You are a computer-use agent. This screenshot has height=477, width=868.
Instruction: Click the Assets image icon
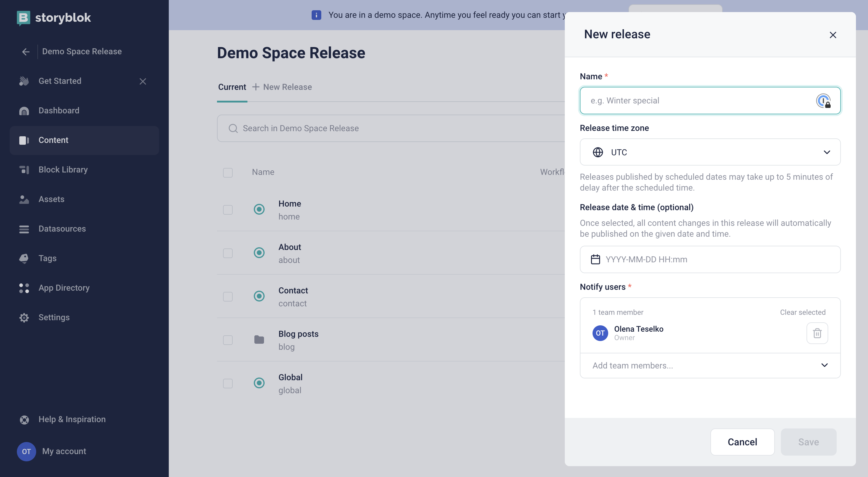coord(24,200)
